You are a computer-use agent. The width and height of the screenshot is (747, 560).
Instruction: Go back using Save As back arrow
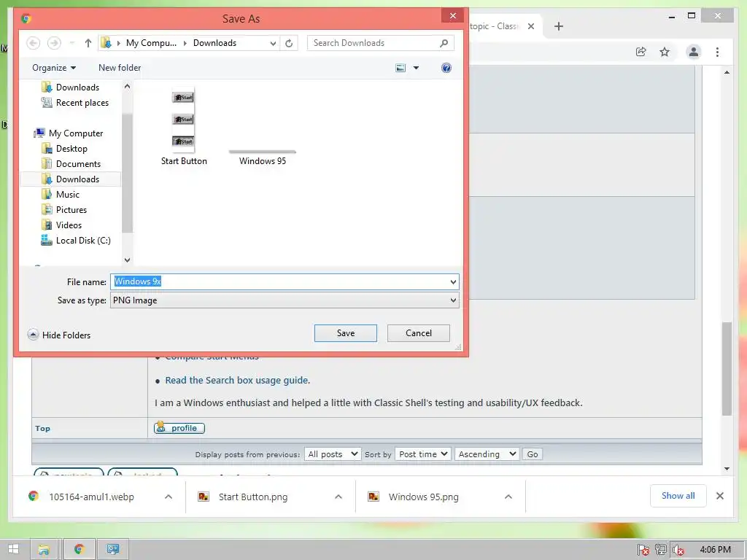pyautogui.click(x=33, y=43)
